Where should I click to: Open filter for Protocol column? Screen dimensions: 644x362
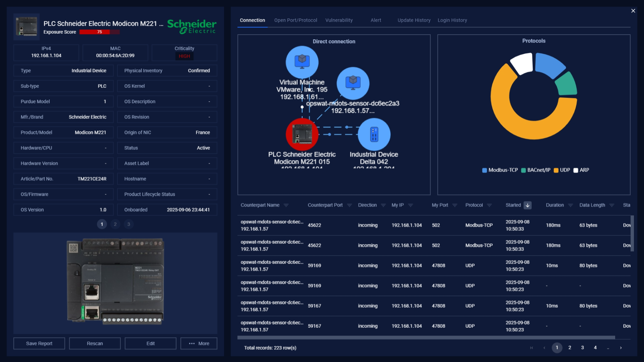[489, 205]
